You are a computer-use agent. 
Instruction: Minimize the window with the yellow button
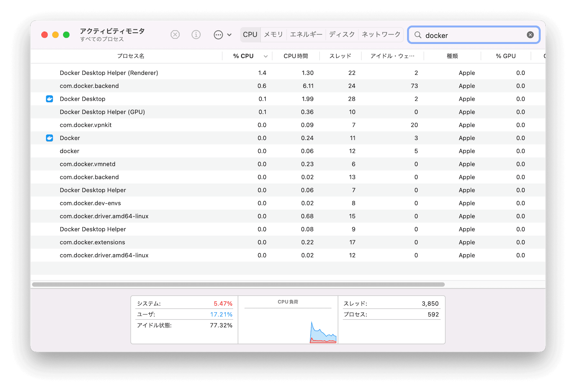[55, 35]
